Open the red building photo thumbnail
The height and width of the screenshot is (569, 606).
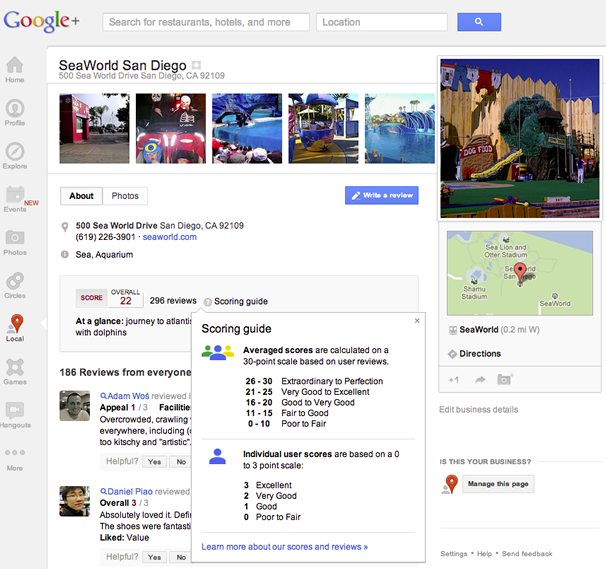point(94,128)
